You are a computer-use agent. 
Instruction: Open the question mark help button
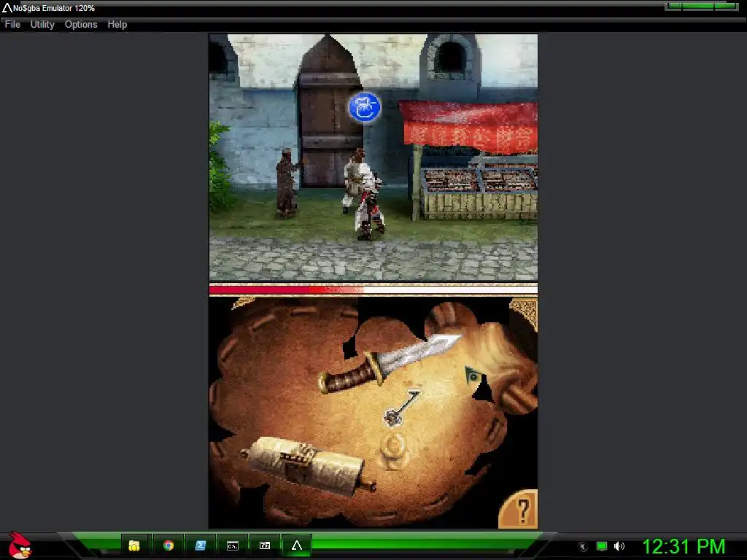pyautogui.click(x=519, y=510)
